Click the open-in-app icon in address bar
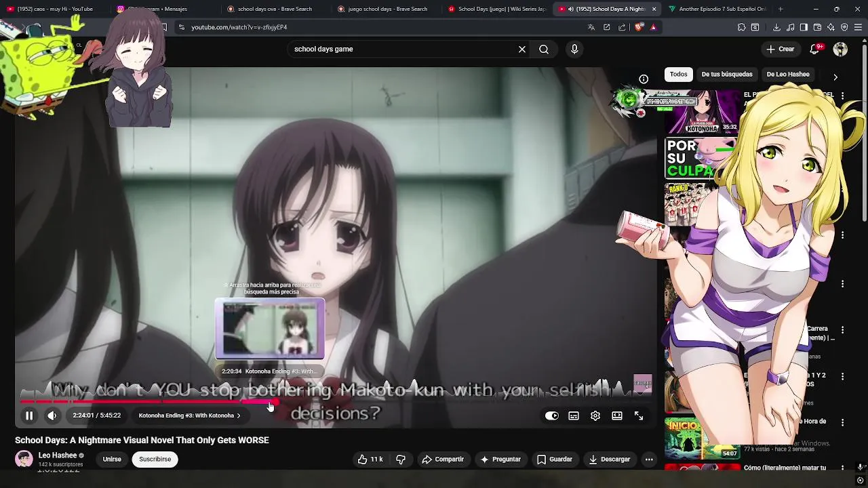The height and width of the screenshot is (488, 868). click(x=607, y=27)
